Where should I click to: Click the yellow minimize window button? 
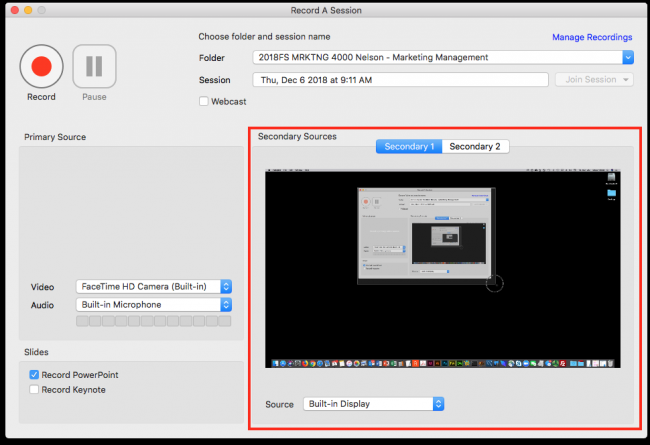pyautogui.click(x=30, y=12)
